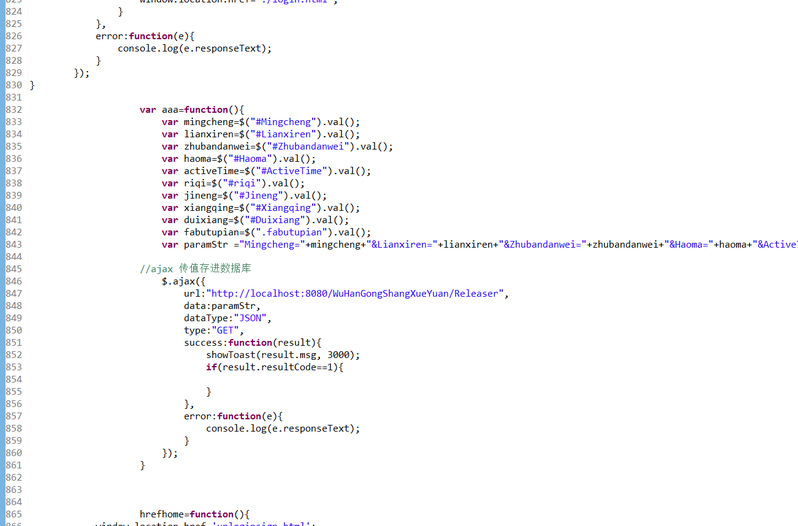The height and width of the screenshot is (526, 798).
Task: Click the "#riqi" selector string
Action: coord(242,183)
